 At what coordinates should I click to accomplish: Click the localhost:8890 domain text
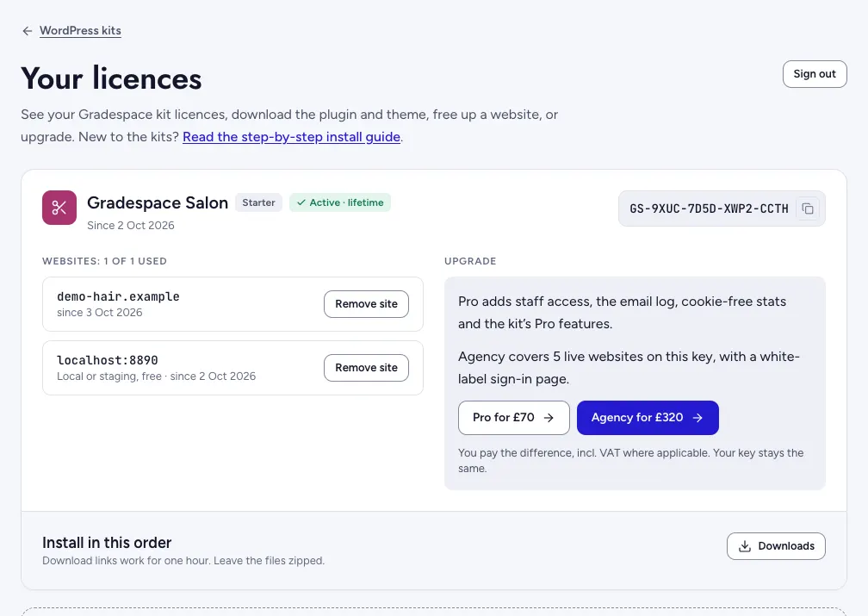click(x=108, y=360)
